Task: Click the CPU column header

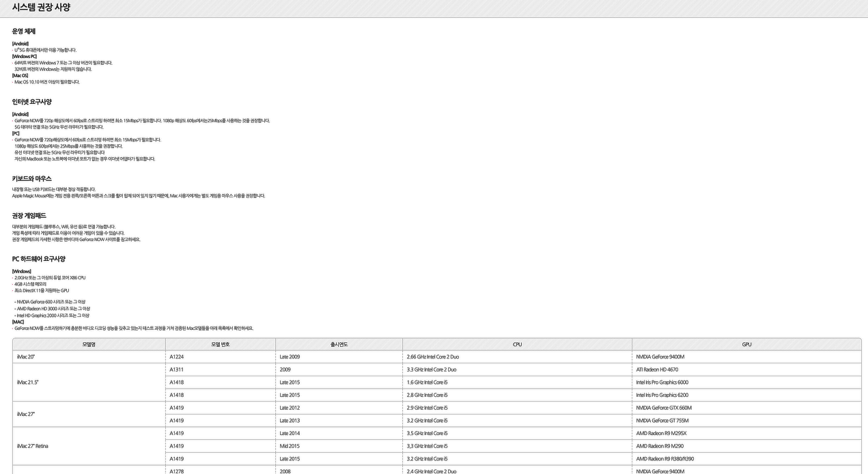Action: 517,344
